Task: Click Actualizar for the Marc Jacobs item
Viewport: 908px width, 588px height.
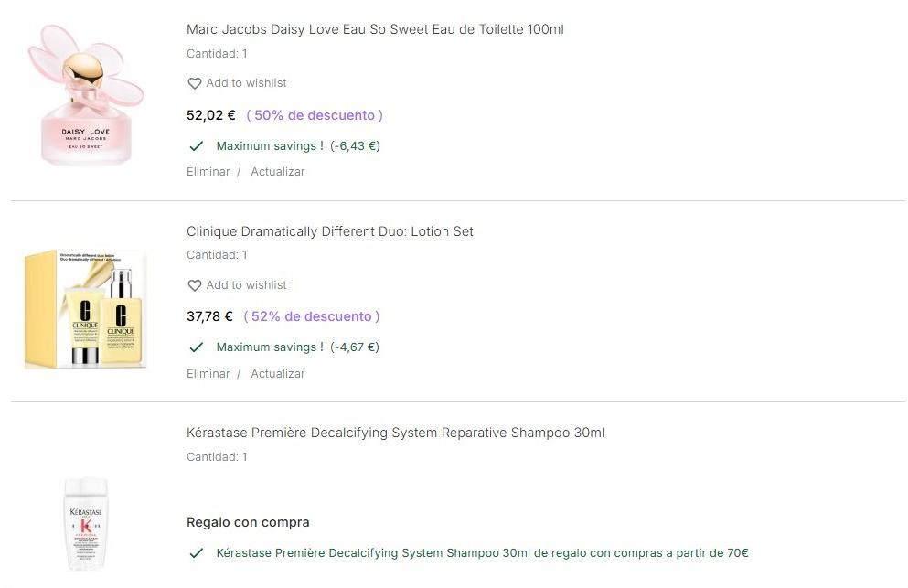Action: coord(278,172)
